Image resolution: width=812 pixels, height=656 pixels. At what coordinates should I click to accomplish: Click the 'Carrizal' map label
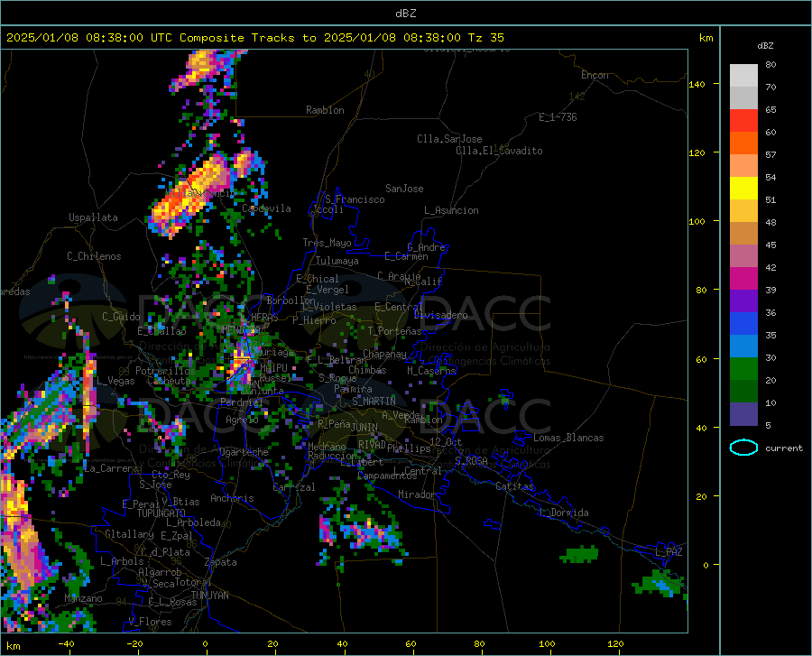coord(293,487)
